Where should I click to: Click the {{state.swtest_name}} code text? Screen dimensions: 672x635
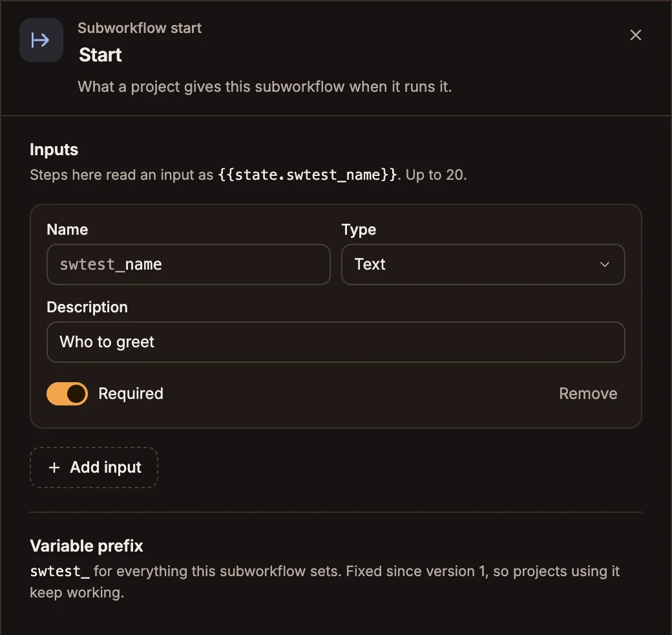(308, 175)
